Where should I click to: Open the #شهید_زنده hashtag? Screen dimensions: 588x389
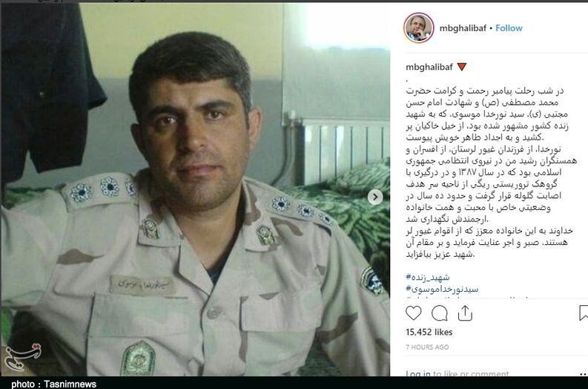pyautogui.click(x=428, y=278)
